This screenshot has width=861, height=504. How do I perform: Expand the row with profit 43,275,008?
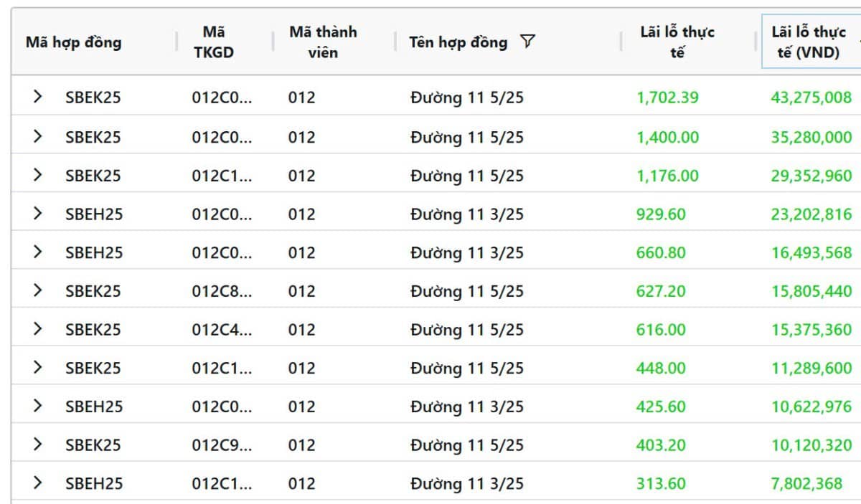click(x=38, y=97)
